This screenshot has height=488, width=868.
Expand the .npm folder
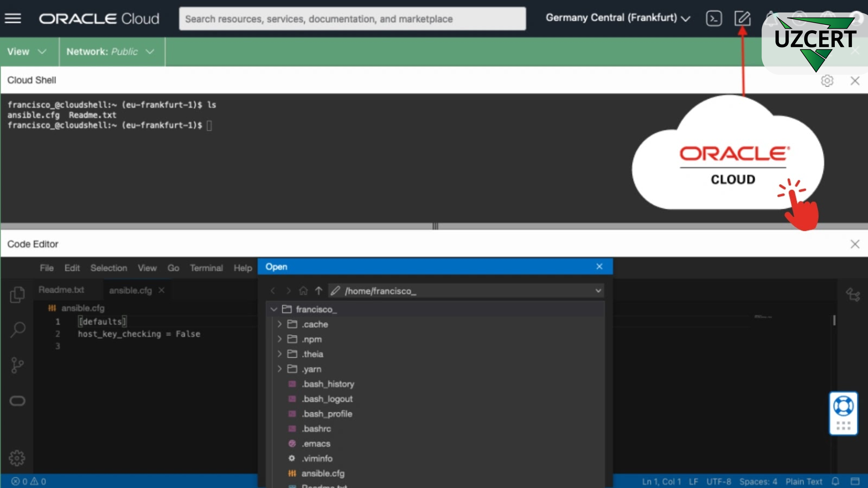tap(279, 339)
